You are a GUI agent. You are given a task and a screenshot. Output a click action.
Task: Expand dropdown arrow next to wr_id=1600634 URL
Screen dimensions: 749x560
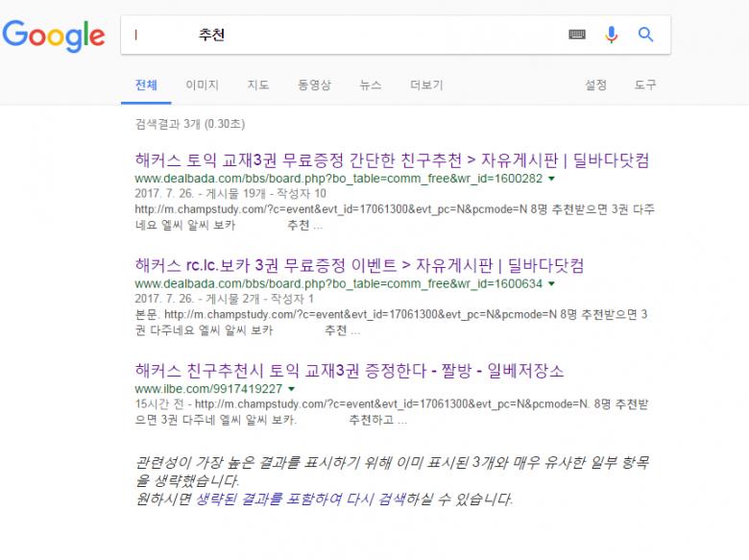point(552,284)
